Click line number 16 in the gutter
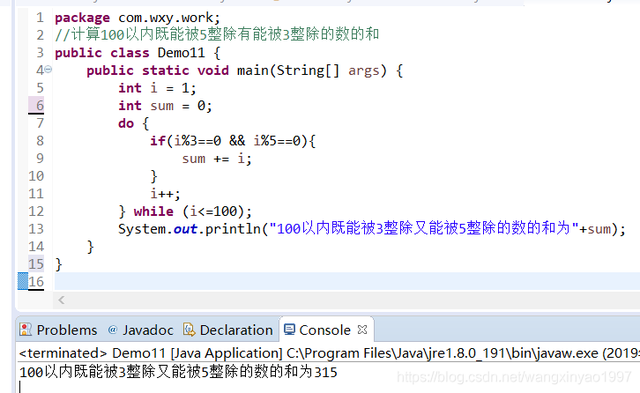Screen dimensions: 640x393 point(36,282)
